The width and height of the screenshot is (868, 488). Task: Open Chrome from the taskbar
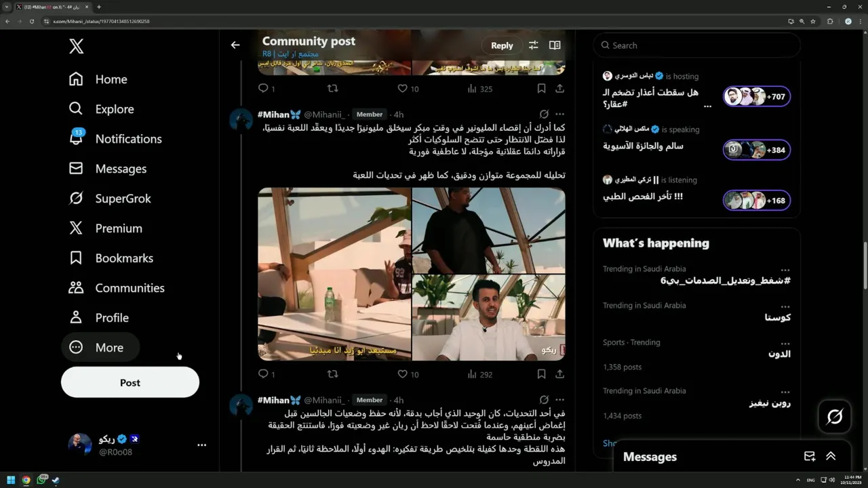coord(26,481)
